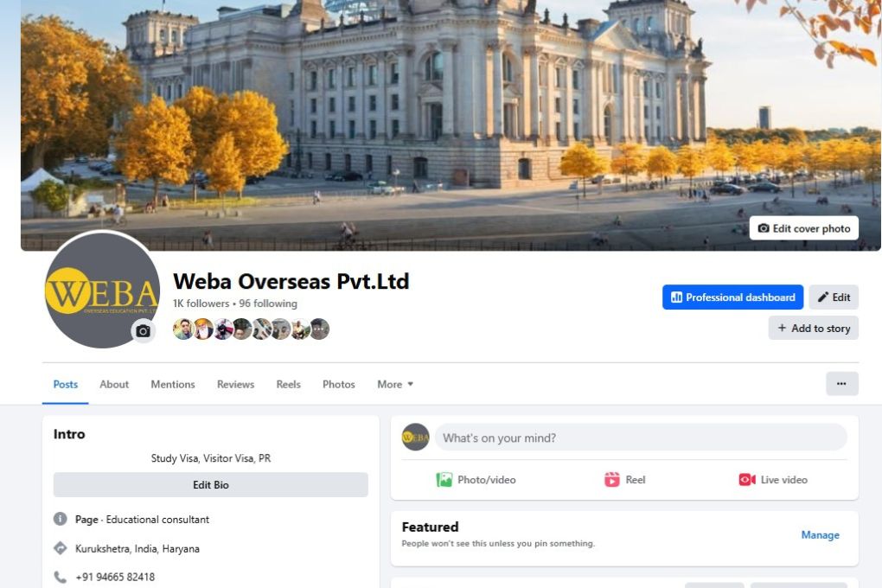The height and width of the screenshot is (588, 882).
Task: Click the phone icon beside +91 94665 82418
Action: (x=61, y=577)
